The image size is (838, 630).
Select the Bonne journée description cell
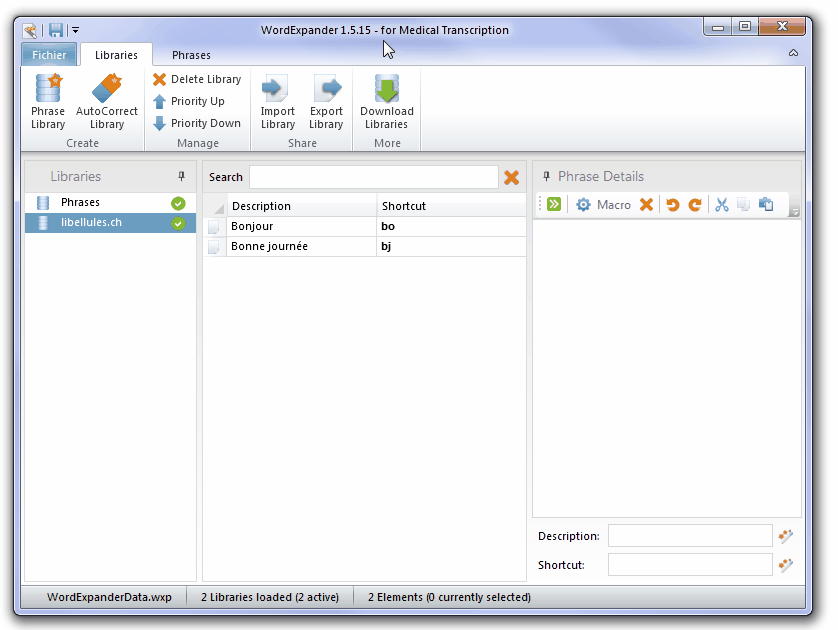(302, 246)
